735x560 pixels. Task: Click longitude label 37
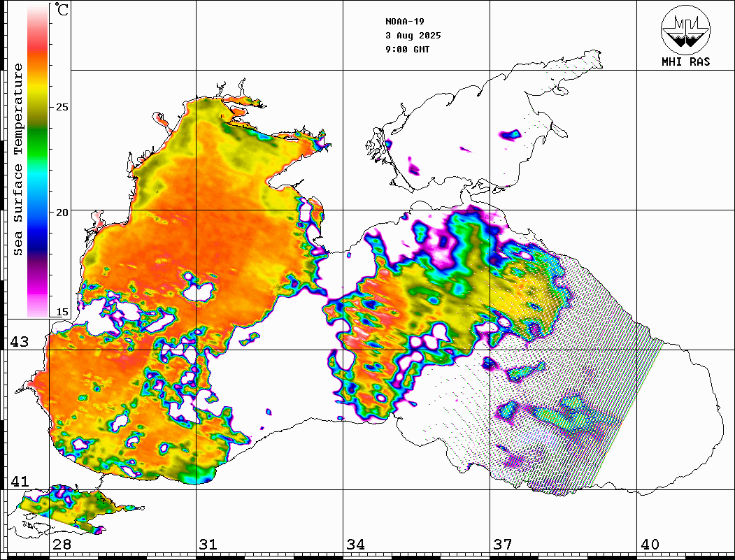point(503,545)
